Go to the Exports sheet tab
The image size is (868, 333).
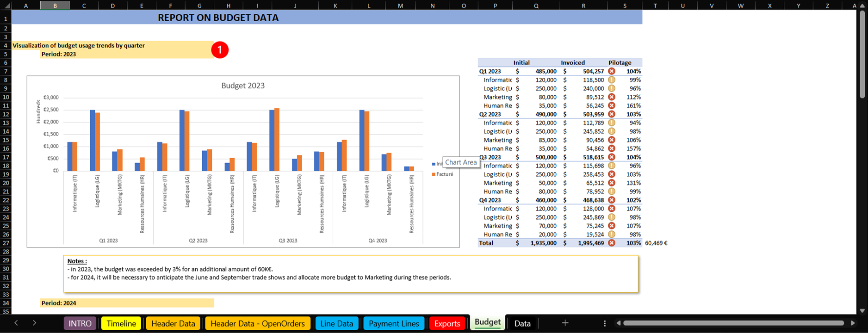447,323
